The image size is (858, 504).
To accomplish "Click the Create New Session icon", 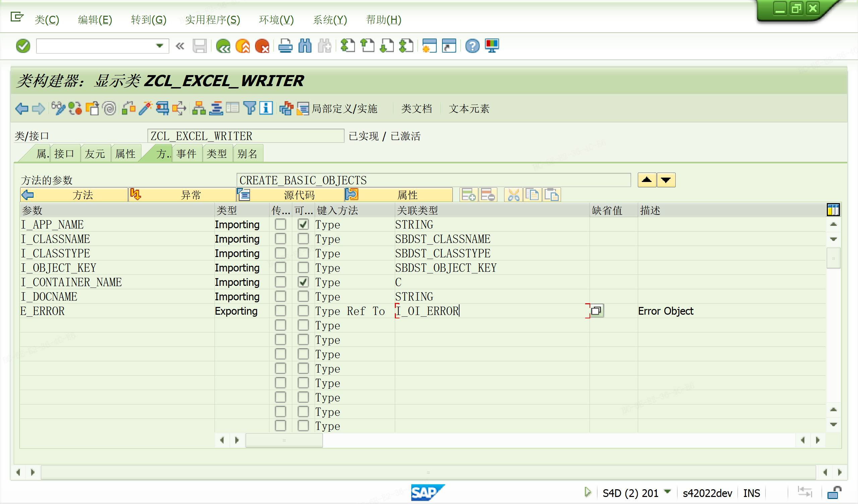I will [429, 46].
